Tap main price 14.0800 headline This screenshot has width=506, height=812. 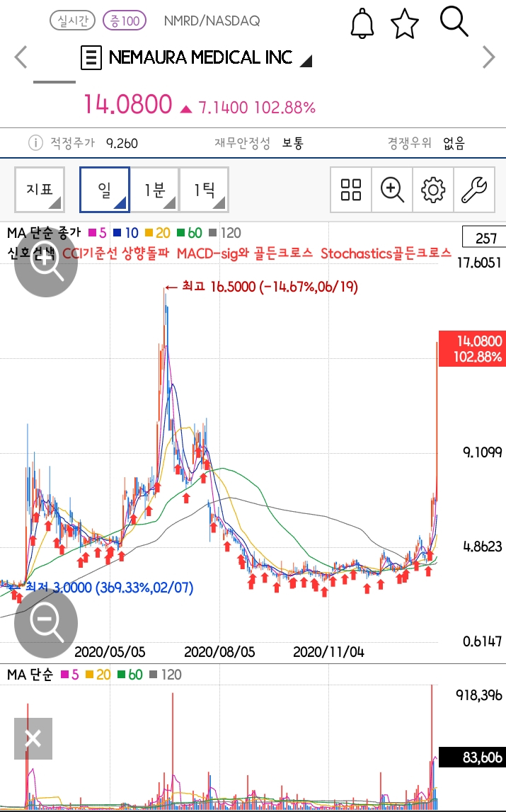127,104
